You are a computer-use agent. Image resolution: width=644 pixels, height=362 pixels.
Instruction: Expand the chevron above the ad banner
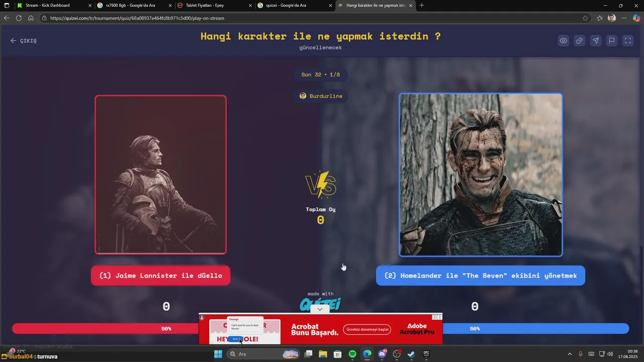(320, 309)
